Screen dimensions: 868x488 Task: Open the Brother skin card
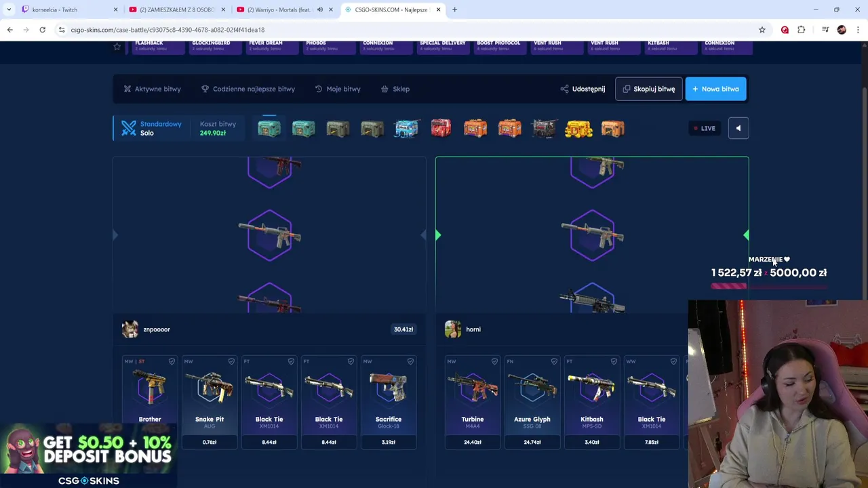click(150, 401)
